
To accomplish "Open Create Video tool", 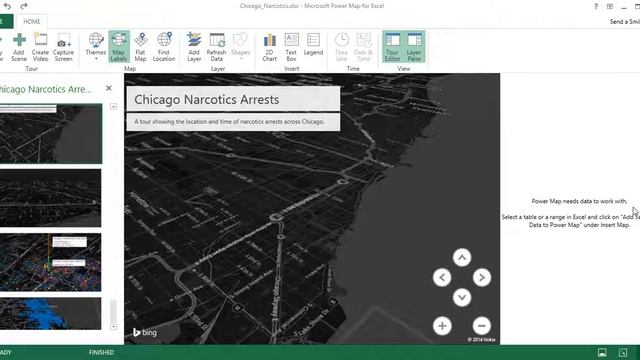I will pos(40,47).
